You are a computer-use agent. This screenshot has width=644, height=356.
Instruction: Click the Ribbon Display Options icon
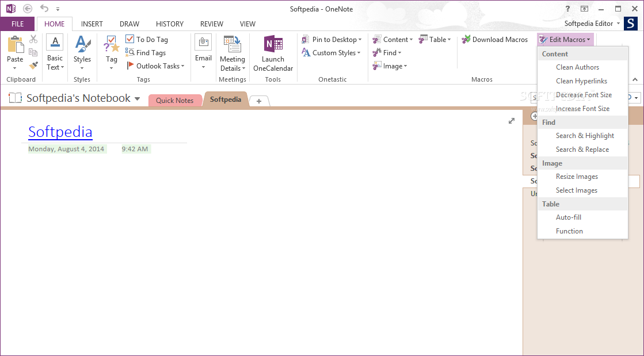pyautogui.click(x=585, y=9)
